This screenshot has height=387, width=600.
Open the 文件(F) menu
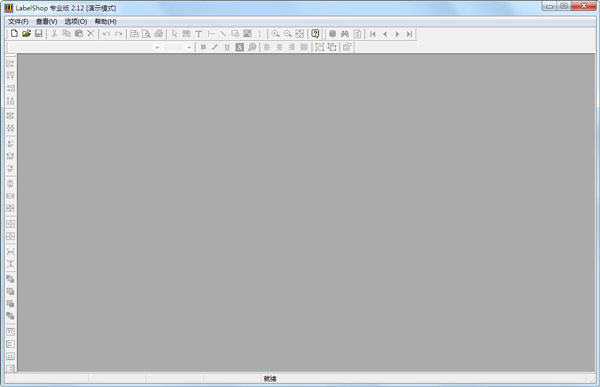pyautogui.click(x=18, y=21)
